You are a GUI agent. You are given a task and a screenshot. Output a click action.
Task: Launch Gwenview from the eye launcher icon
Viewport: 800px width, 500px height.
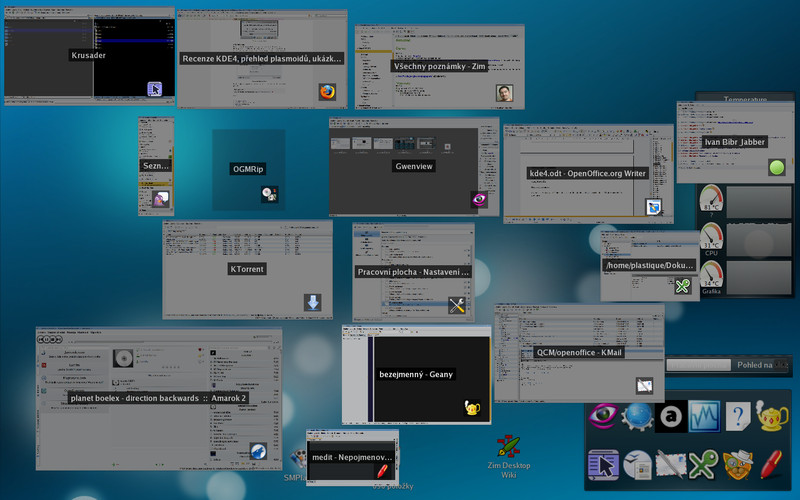click(x=603, y=415)
